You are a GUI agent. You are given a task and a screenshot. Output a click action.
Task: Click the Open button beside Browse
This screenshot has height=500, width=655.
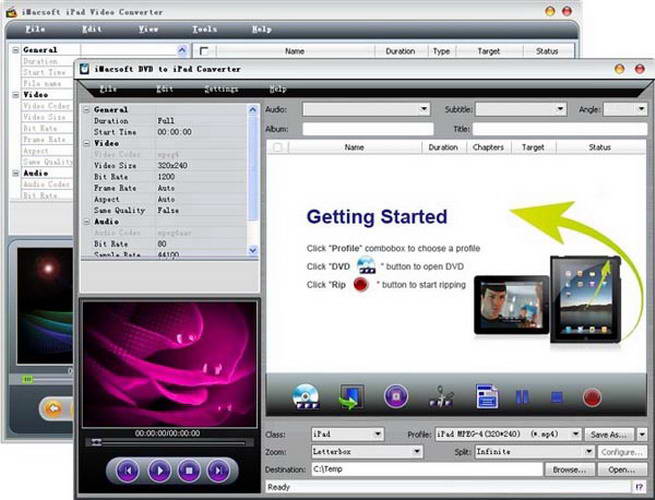click(x=622, y=470)
